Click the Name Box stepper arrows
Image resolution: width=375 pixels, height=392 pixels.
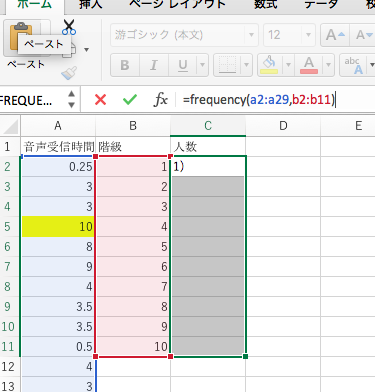tap(71, 99)
